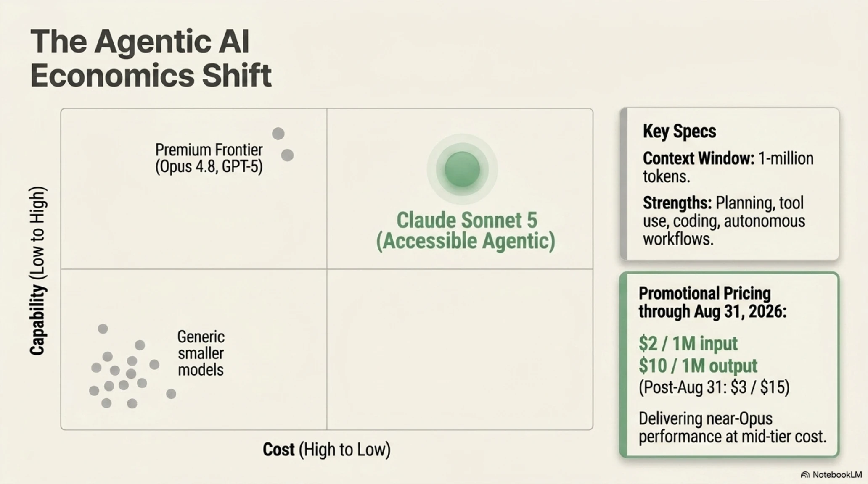Image resolution: width=868 pixels, height=484 pixels.
Task: Click the rightmost dot of smaller models cluster
Action: click(171, 394)
